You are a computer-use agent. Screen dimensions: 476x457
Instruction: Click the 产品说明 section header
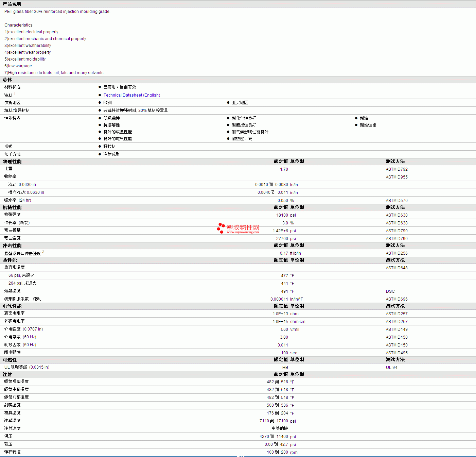[x=12, y=4]
